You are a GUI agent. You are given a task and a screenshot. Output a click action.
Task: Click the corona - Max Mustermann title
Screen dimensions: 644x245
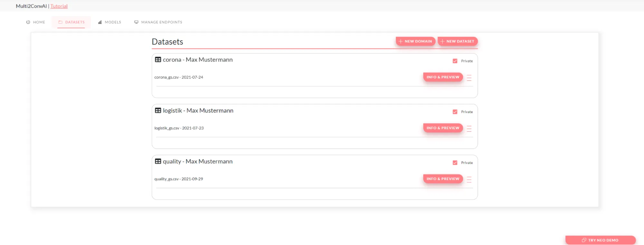[198, 60]
